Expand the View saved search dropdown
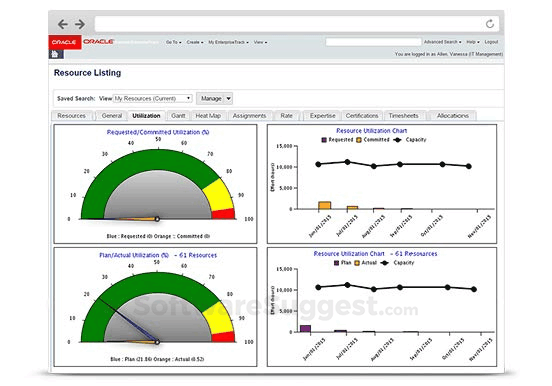552x386 pixels. (x=152, y=99)
